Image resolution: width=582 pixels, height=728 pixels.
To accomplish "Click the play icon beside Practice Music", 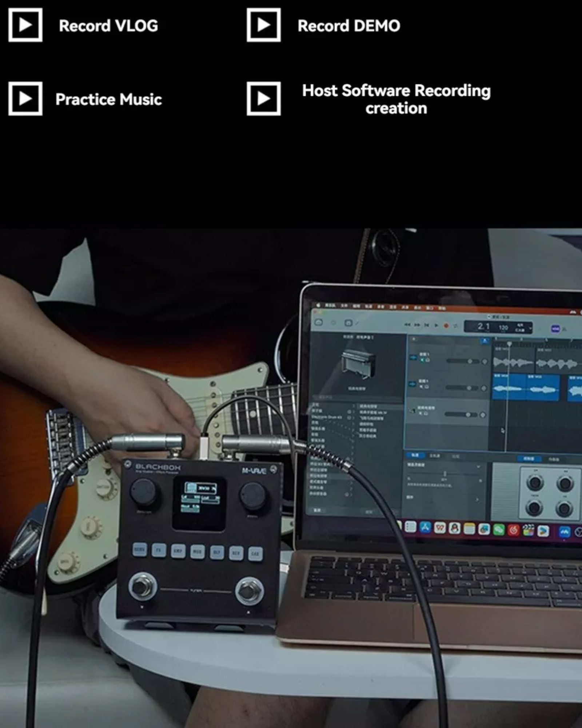I will pyautogui.click(x=25, y=99).
